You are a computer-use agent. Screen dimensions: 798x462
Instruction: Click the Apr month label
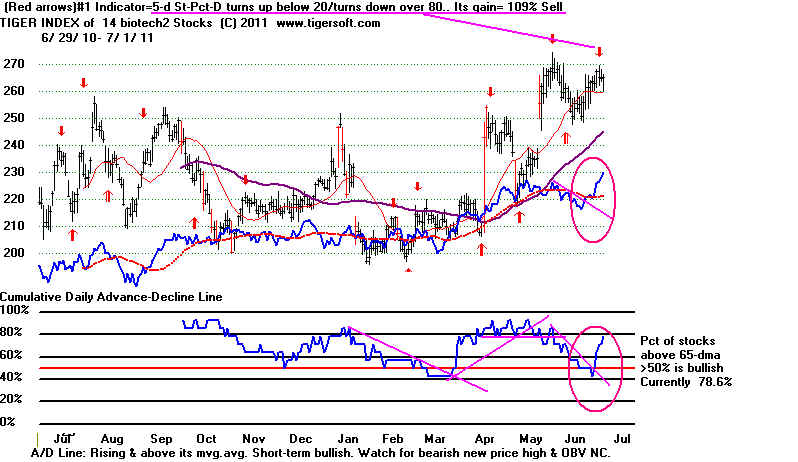pos(483,439)
